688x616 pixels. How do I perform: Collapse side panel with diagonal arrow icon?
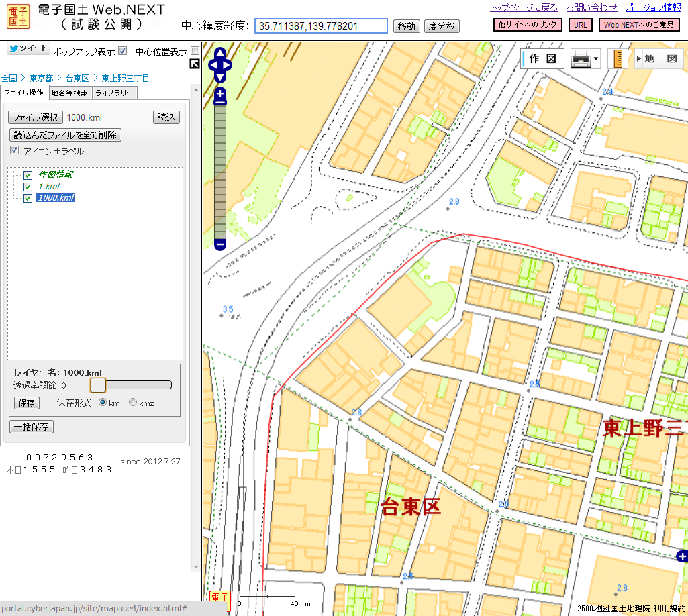(195, 64)
